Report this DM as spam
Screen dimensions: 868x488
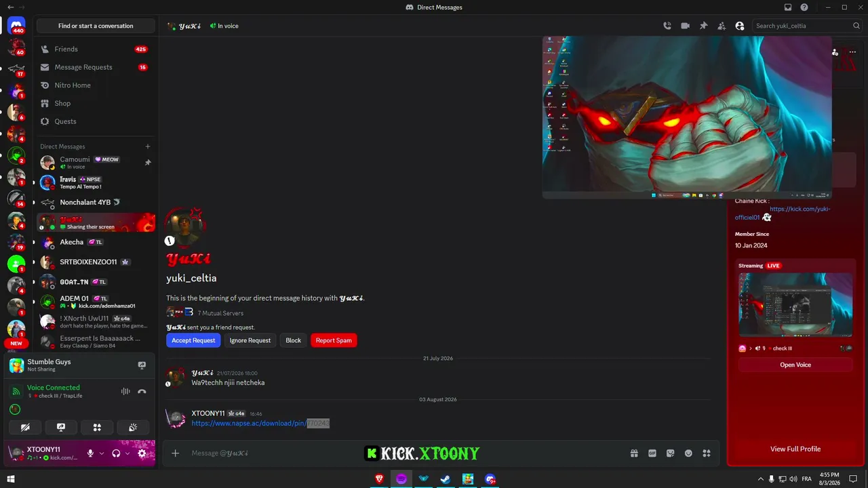(x=334, y=340)
